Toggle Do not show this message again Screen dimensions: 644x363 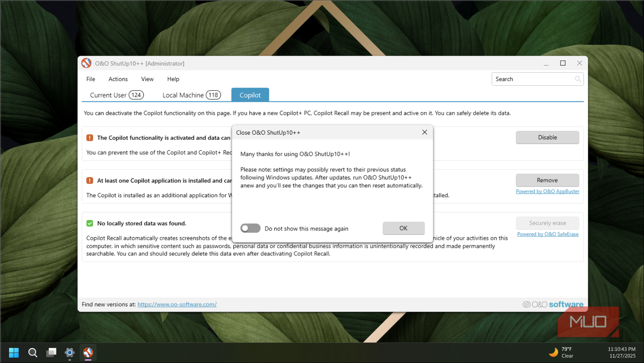point(250,228)
